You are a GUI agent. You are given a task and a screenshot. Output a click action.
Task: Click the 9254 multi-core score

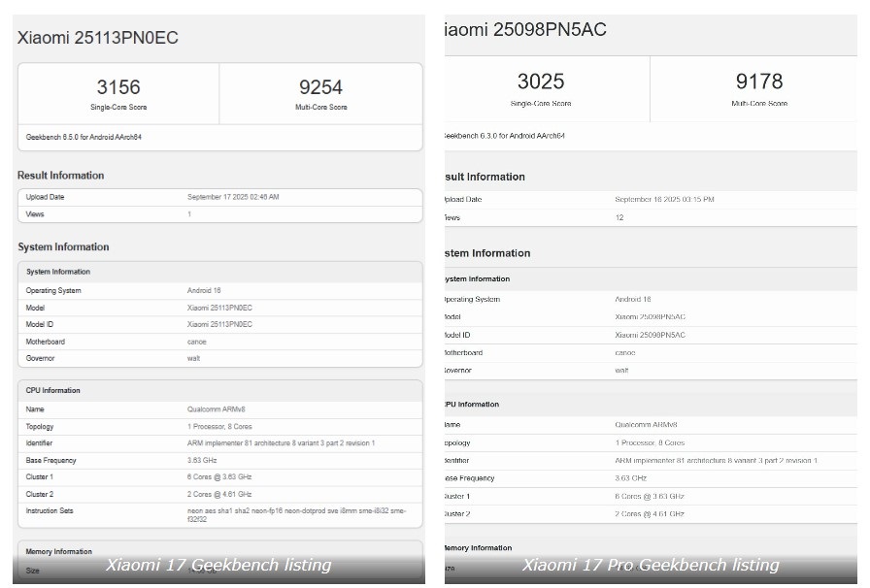click(x=320, y=87)
